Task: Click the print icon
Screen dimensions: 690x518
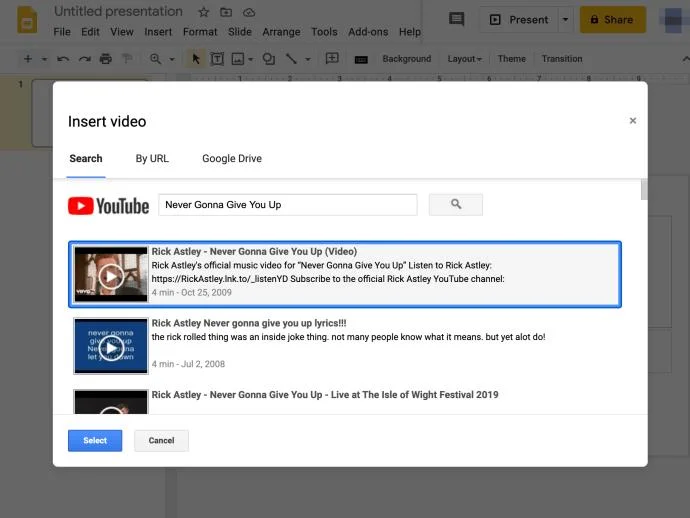Action: point(106,59)
